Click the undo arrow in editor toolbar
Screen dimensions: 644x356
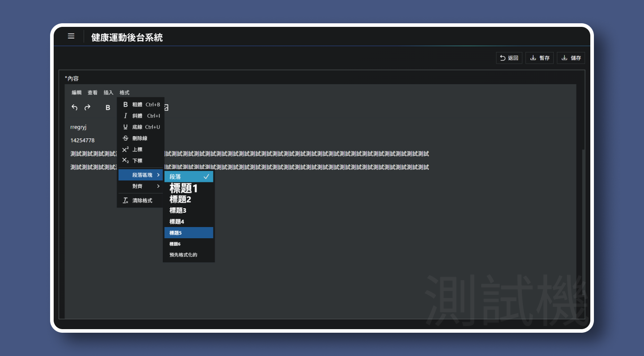pos(75,107)
